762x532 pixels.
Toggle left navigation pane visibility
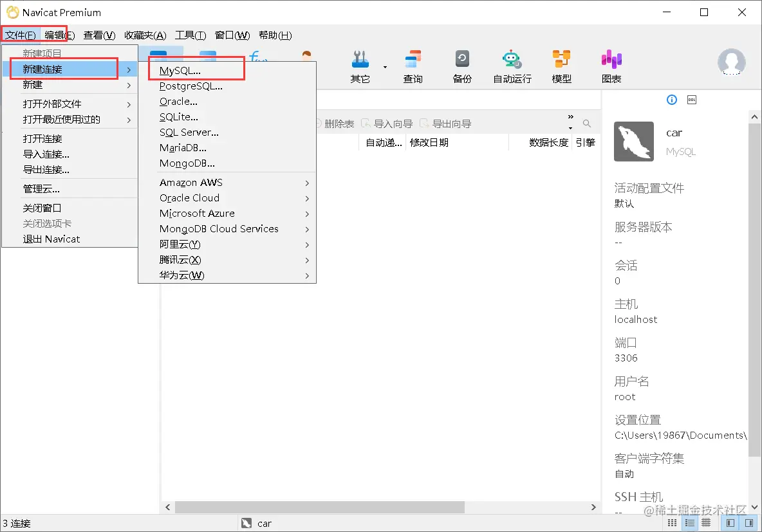tap(730, 523)
